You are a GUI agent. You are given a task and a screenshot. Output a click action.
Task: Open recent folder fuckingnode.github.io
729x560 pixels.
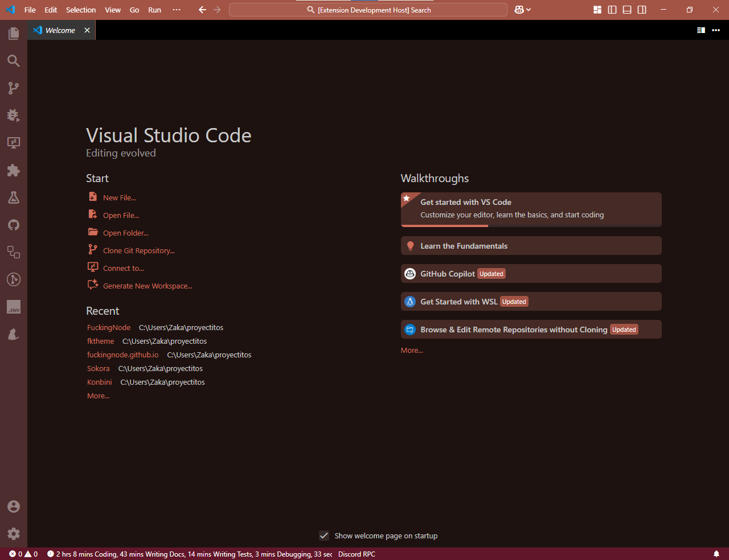(122, 355)
